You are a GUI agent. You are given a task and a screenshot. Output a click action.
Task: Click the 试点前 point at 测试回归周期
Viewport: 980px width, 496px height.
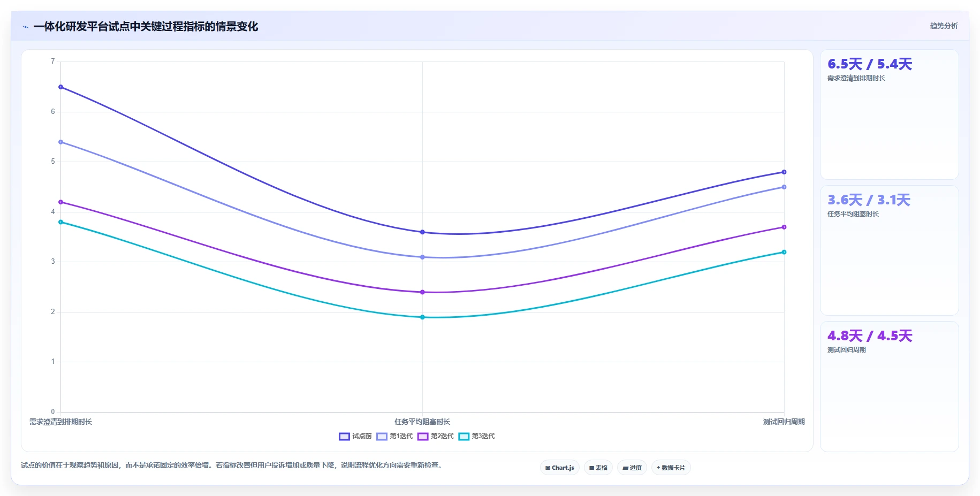click(784, 172)
